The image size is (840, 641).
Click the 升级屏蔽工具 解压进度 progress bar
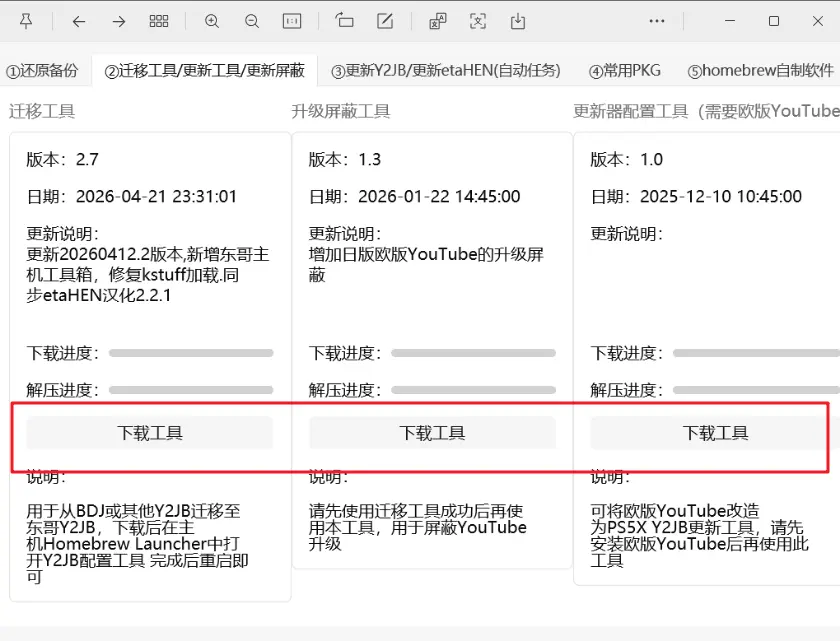(474, 390)
